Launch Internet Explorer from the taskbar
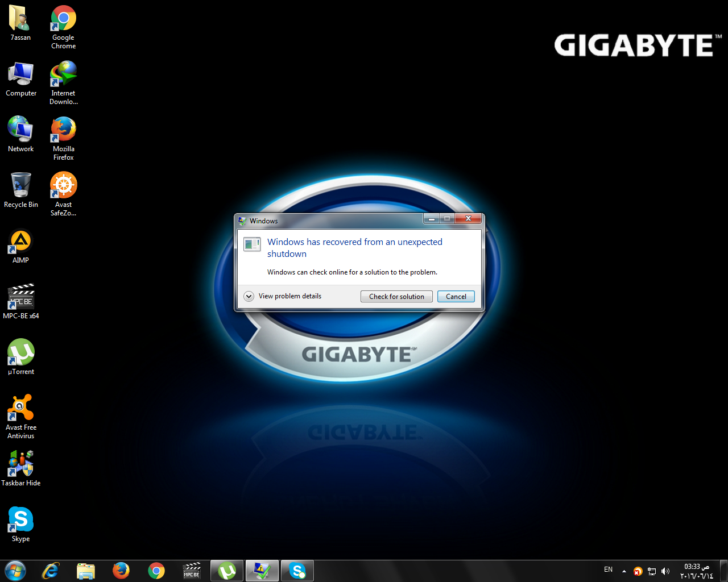Screen dimensions: 728x582 [x=51, y=571]
